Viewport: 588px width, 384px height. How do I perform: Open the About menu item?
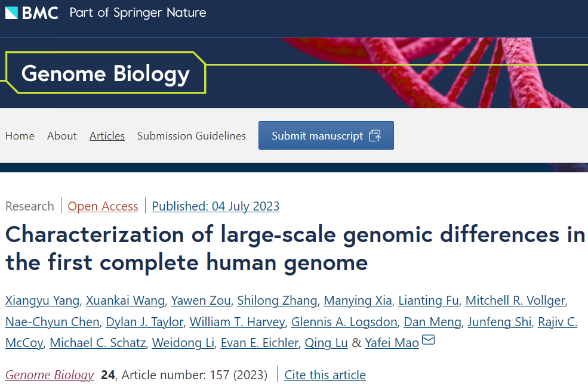pyautogui.click(x=62, y=136)
